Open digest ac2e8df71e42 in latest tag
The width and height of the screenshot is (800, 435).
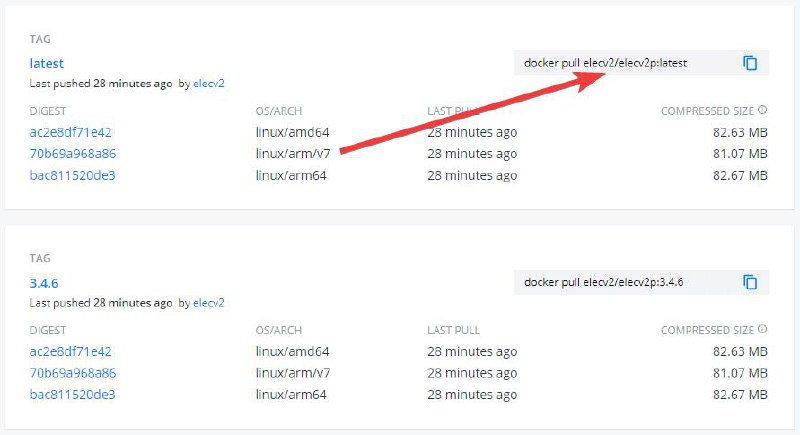point(70,133)
